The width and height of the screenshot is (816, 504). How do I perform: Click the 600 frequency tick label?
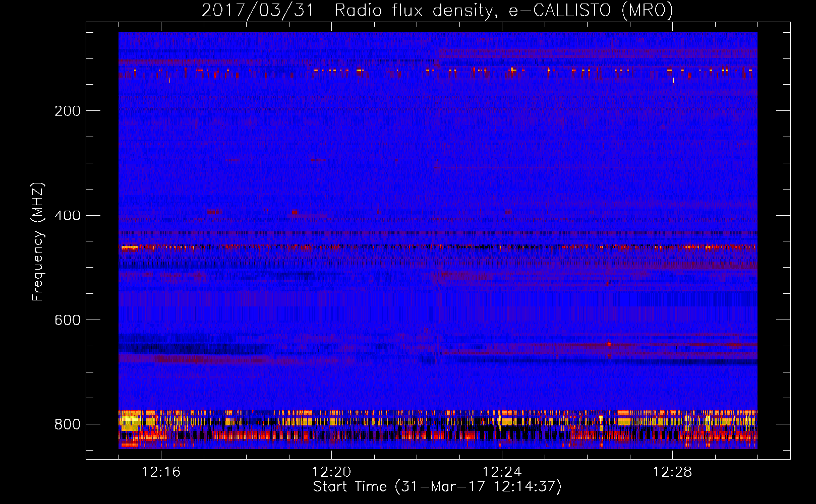(68, 321)
